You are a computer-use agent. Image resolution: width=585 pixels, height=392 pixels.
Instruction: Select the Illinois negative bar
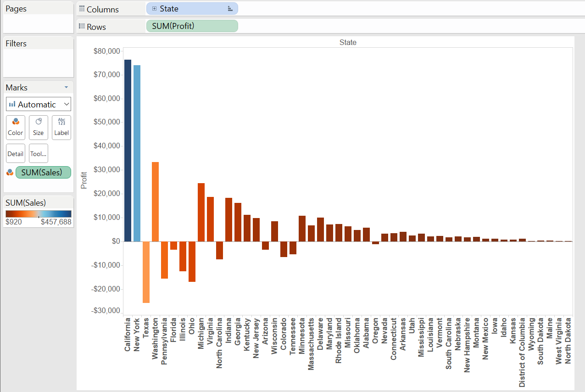point(183,257)
